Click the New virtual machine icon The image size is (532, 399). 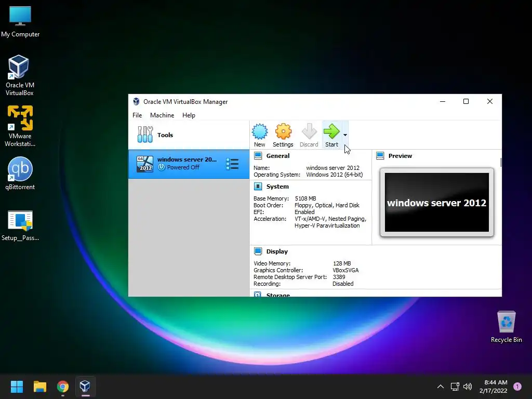(x=260, y=131)
